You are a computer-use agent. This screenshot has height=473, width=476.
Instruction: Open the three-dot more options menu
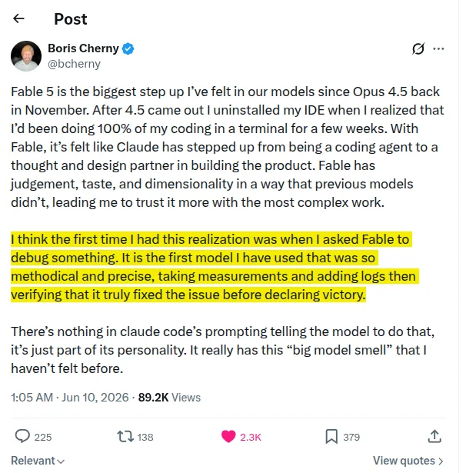[438, 48]
